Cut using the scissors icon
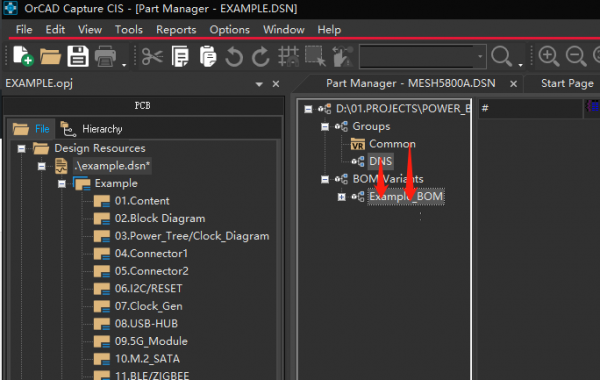The width and height of the screenshot is (600, 380). (x=152, y=57)
